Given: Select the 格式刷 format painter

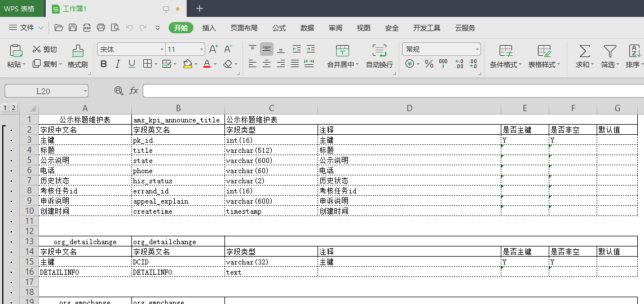Looking at the screenshot, I should pyautogui.click(x=78, y=57).
